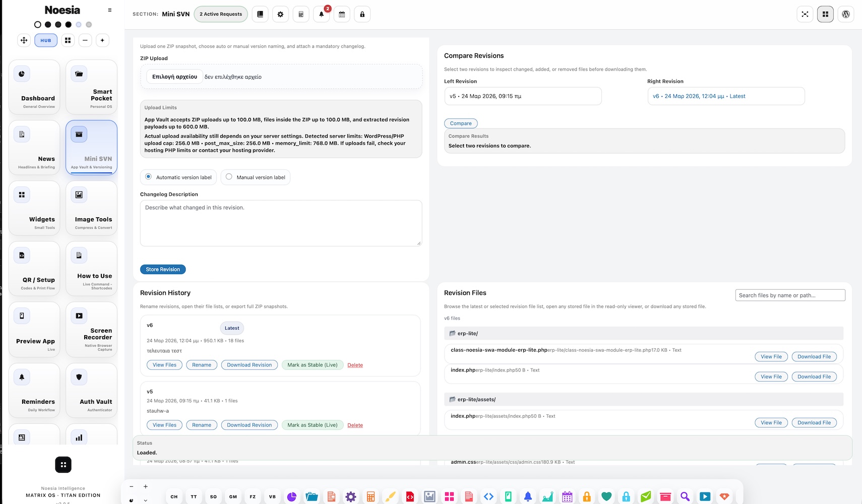Open the Auth Vault sidebar tile
The image size is (862, 504).
pos(91,390)
